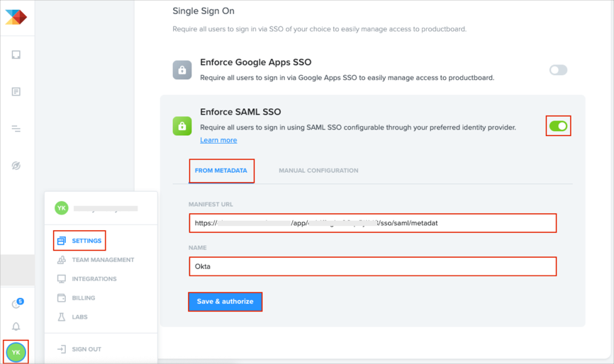Open the Learn more link
This screenshot has width=614, height=364.
218,140
